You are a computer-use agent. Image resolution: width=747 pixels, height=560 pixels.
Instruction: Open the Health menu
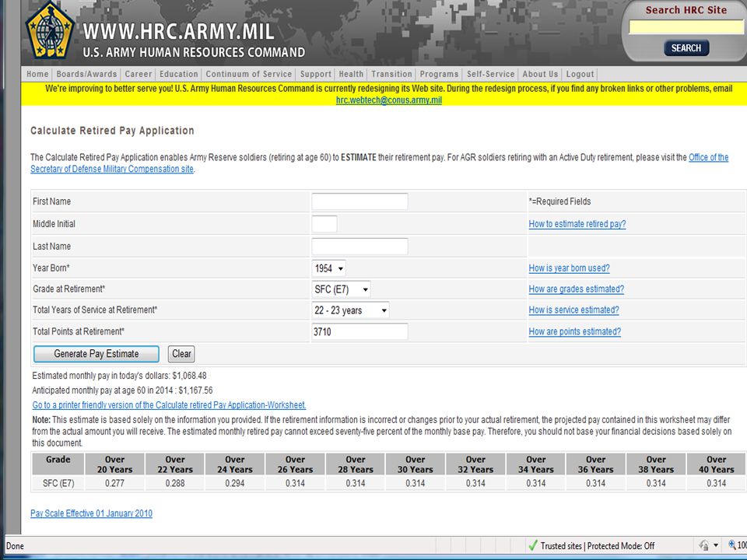(x=351, y=74)
